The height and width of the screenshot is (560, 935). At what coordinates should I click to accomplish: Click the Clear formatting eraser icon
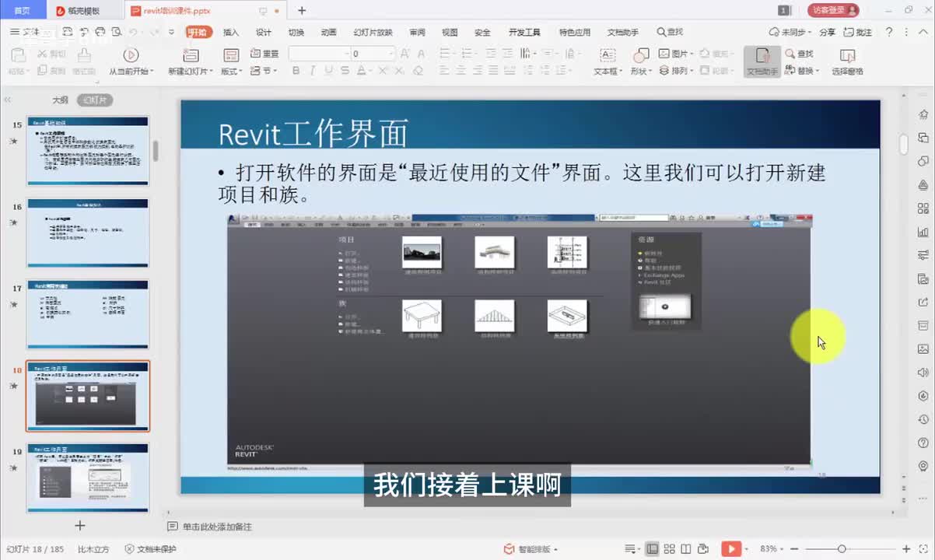point(418,70)
